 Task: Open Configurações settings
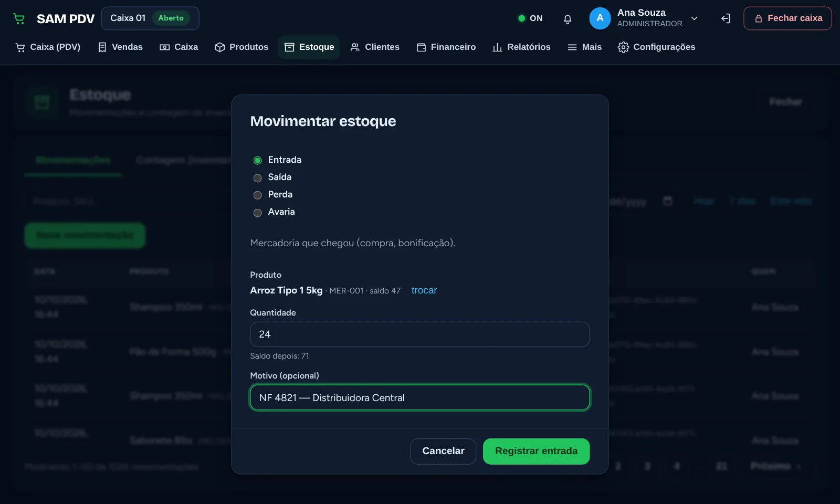(x=656, y=47)
